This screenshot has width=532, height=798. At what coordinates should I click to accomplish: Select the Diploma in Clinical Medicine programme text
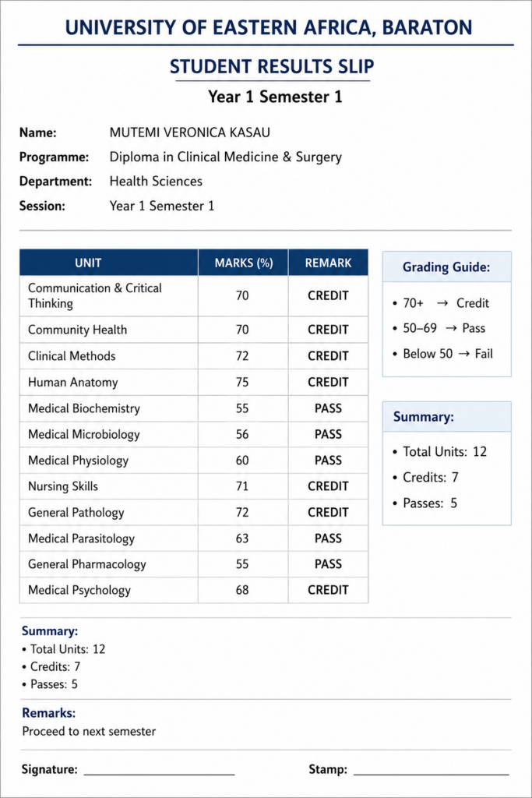(225, 157)
